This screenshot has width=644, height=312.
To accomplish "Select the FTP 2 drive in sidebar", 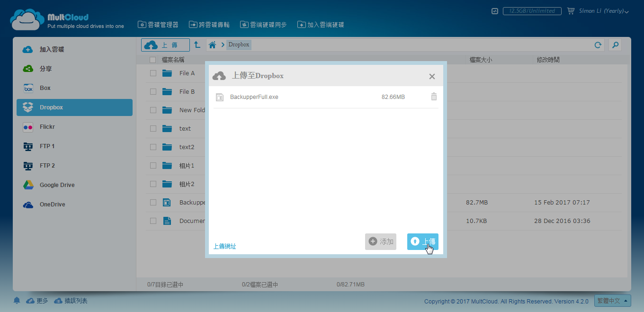I will 74,166.
